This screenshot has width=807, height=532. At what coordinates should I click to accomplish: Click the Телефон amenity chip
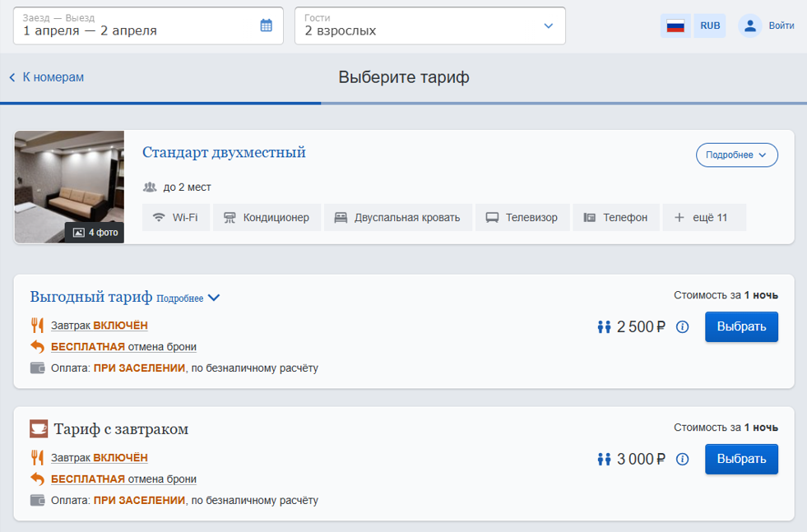click(x=615, y=218)
